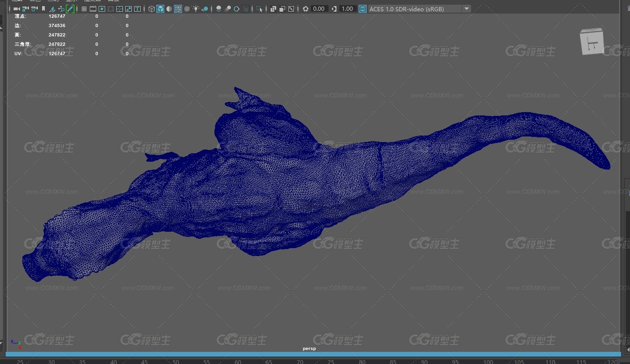This screenshot has width=630, height=364.
Task: Click frame 30 on the time slider
Action: click(x=51, y=362)
